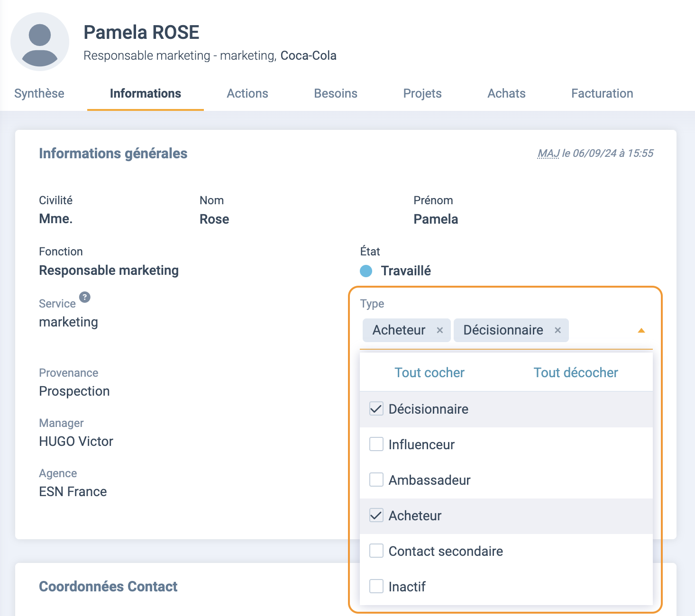This screenshot has width=695, height=616.
Task: Remove the Acheteur tag with its x
Action: (440, 330)
